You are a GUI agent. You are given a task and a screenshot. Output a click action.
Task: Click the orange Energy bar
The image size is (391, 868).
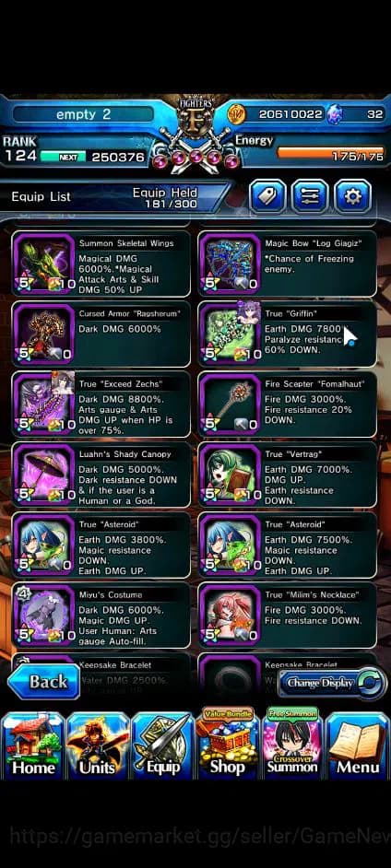tap(331, 153)
